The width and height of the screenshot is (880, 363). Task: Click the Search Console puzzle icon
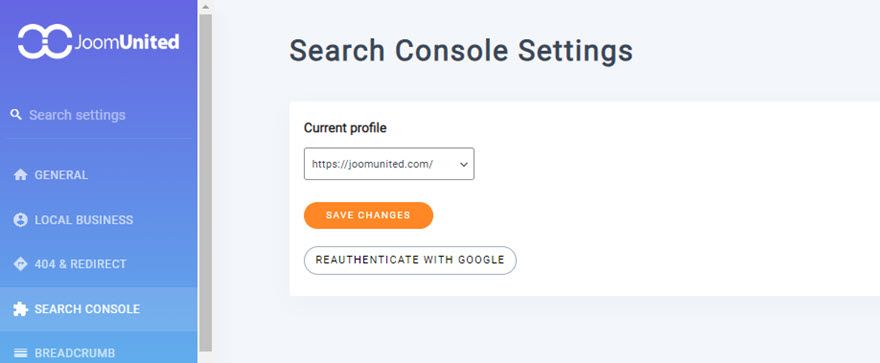point(20,309)
